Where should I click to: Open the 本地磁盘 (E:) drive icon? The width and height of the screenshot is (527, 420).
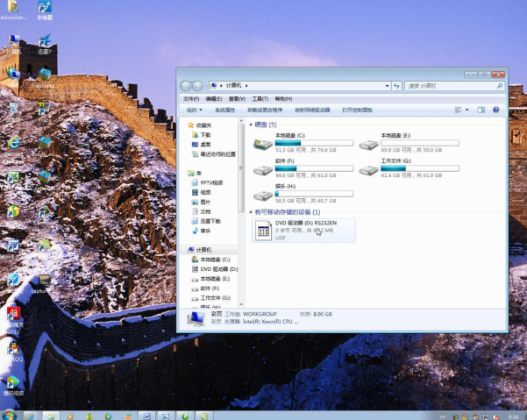(x=368, y=145)
